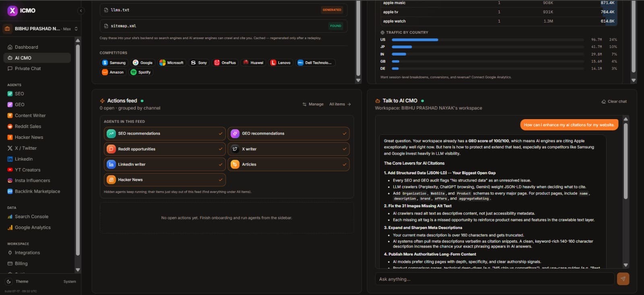Viewport: 644px width, 295px height.
Task: Toggle SEO recommendations checkmark
Action: coord(221,134)
